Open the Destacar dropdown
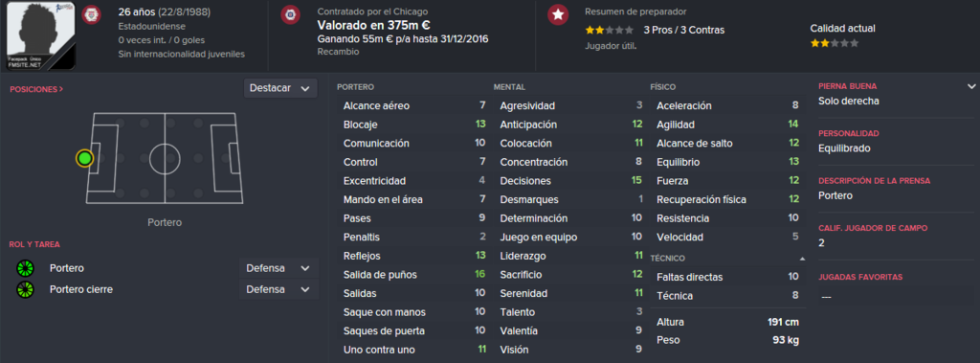The width and height of the screenshot is (980, 363). point(280,88)
